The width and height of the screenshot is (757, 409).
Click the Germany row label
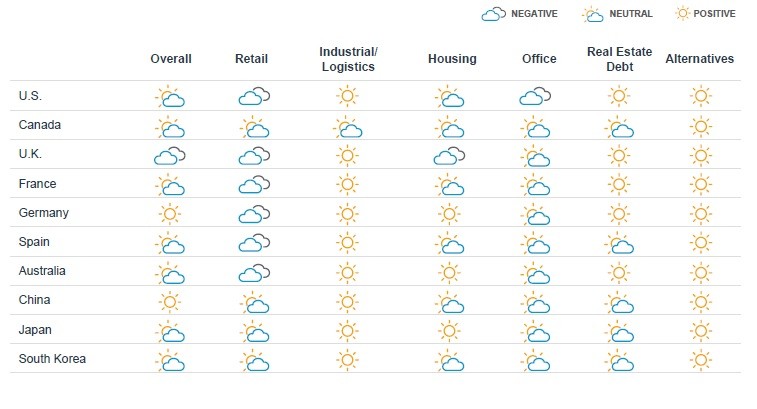tap(43, 213)
